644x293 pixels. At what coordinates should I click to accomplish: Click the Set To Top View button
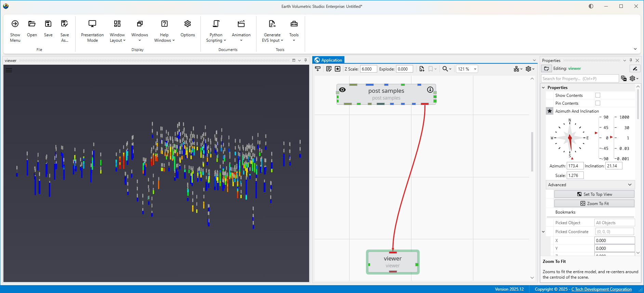click(x=594, y=194)
